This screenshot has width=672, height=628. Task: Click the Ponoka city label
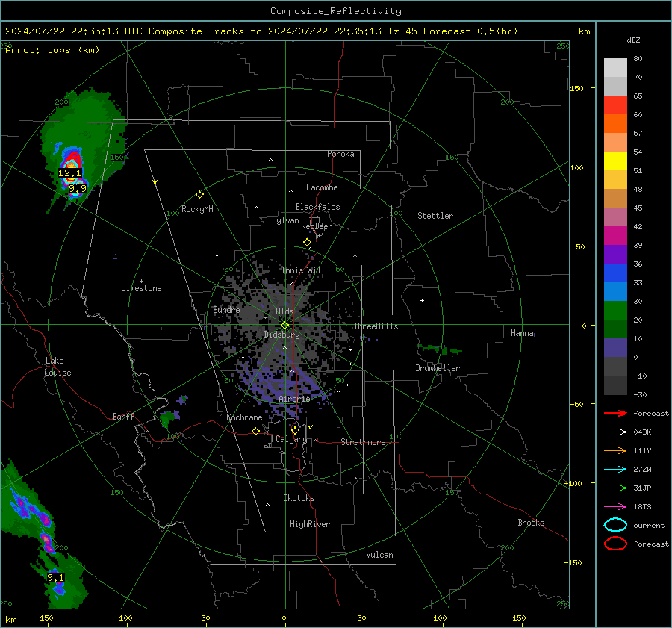click(x=340, y=155)
